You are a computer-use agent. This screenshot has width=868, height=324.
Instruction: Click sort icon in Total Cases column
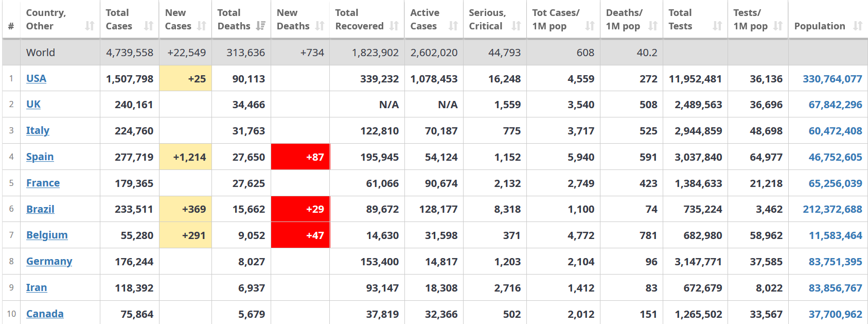149,26
